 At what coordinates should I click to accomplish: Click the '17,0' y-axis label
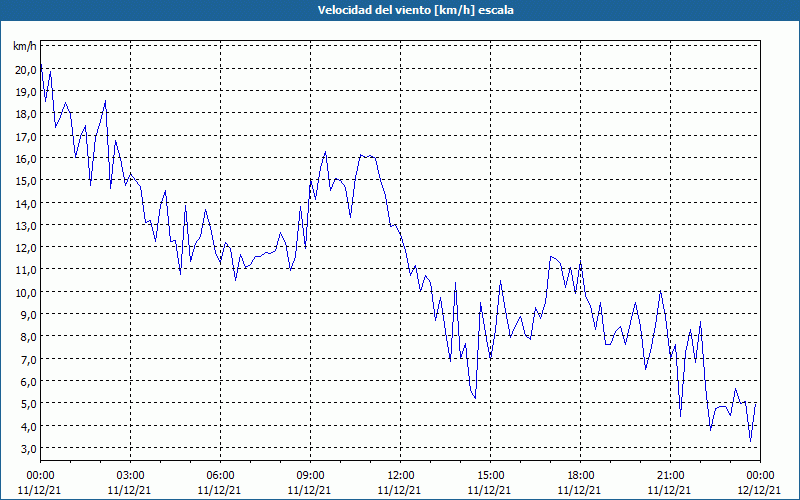(x=26, y=137)
